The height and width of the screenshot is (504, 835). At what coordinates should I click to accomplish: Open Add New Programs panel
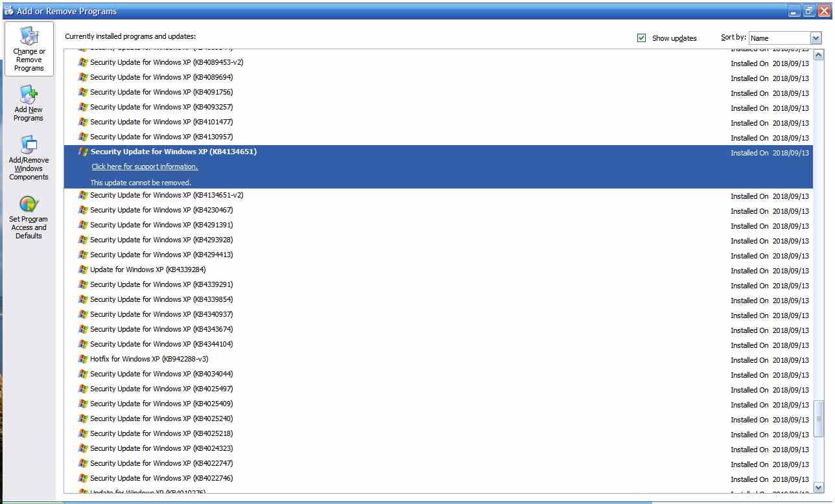[x=29, y=104]
